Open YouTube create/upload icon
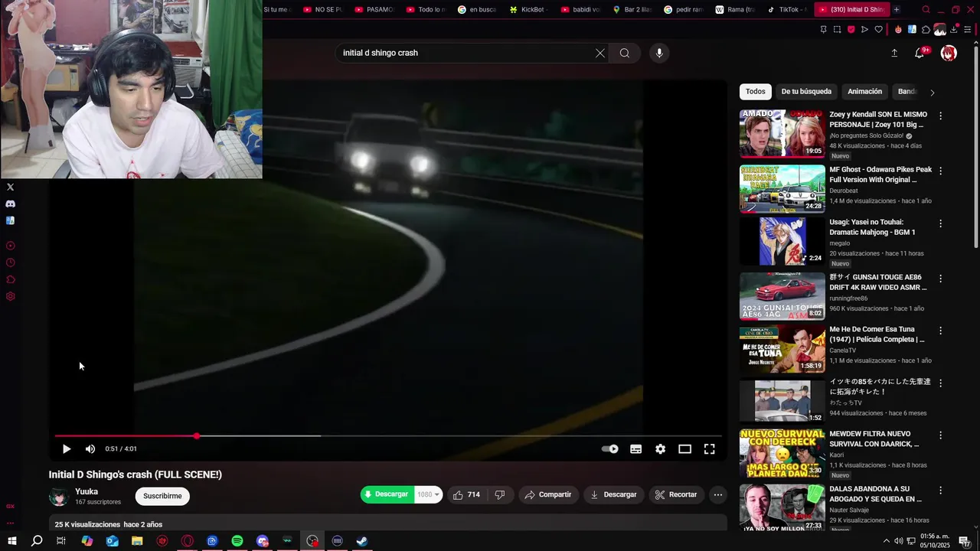This screenshot has width=980, height=551. point(894,53)
